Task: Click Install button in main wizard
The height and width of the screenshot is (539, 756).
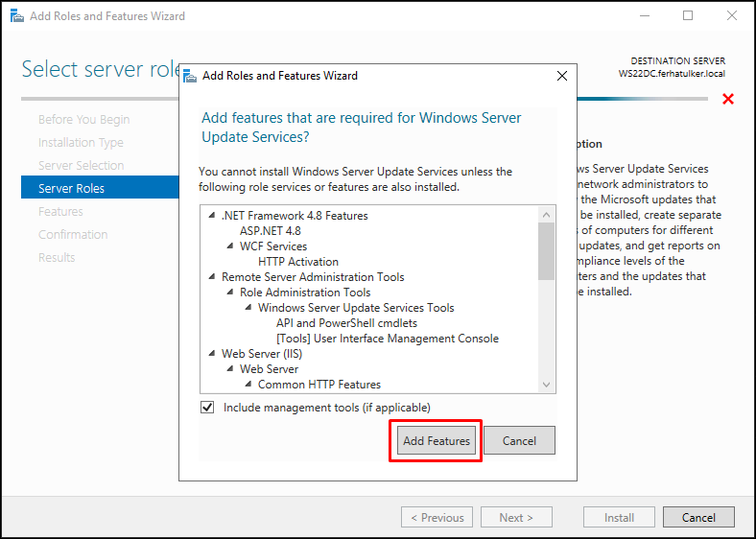Action: click(x=619, y=517)
